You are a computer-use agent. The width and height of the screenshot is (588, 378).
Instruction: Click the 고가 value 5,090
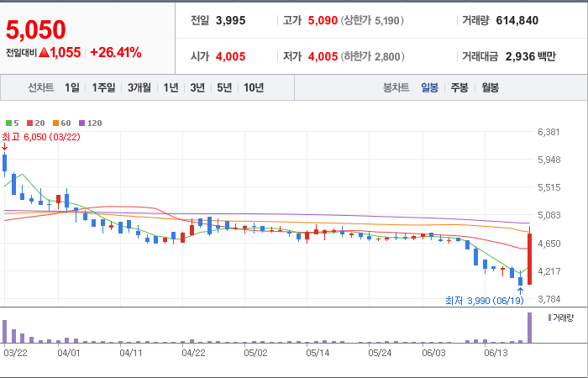pos(323,20)
